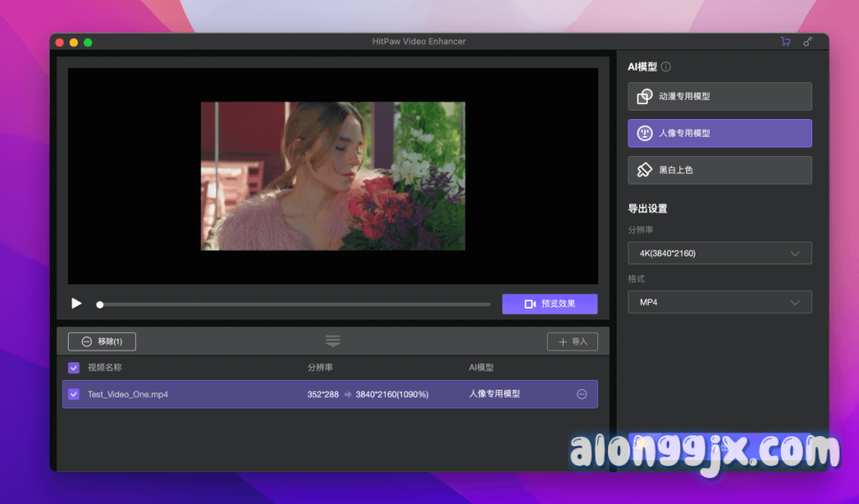
Task: Open the MP4 format dropdown
Action: tap(720, 302)
